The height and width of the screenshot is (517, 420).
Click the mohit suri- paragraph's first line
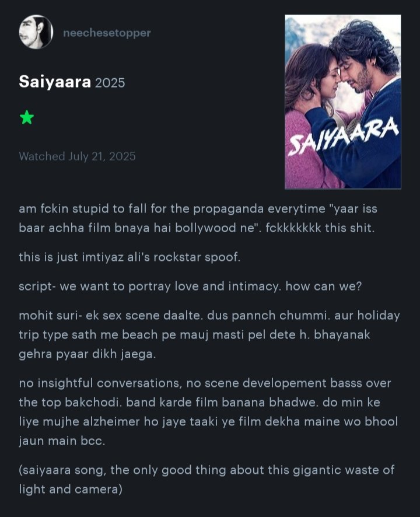209,316
